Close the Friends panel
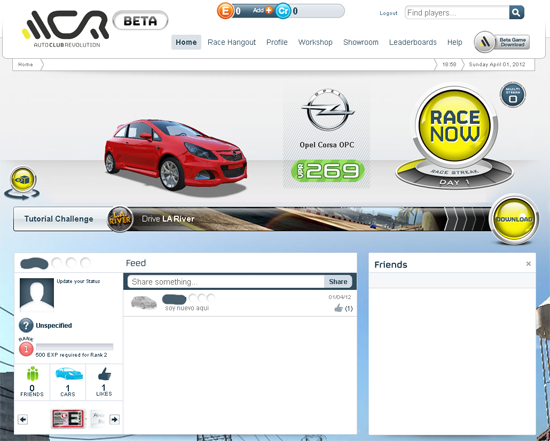 [x=529, y=264]
